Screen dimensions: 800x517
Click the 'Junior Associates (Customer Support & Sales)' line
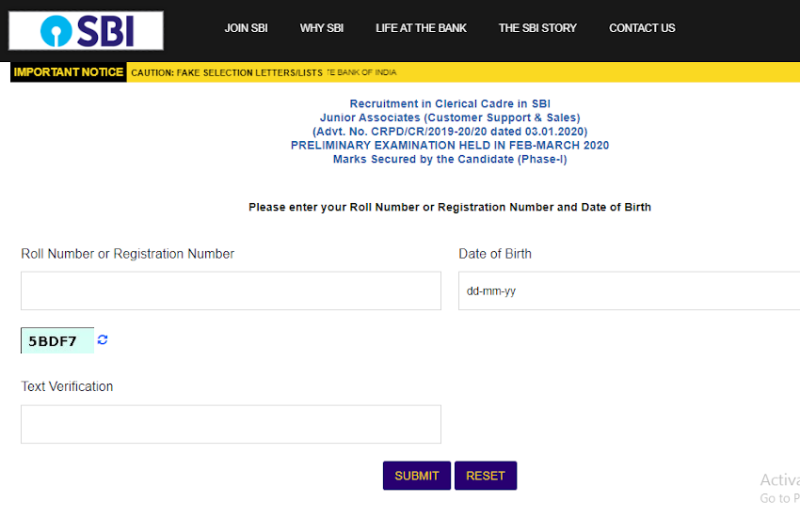tap(450, 117)
